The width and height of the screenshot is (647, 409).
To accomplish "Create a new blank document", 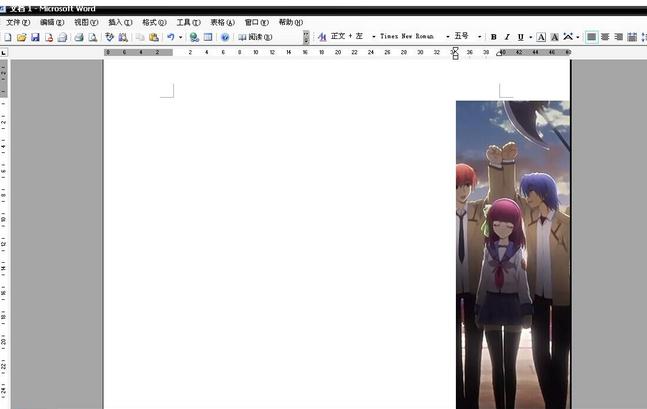I will coord(7,38).
